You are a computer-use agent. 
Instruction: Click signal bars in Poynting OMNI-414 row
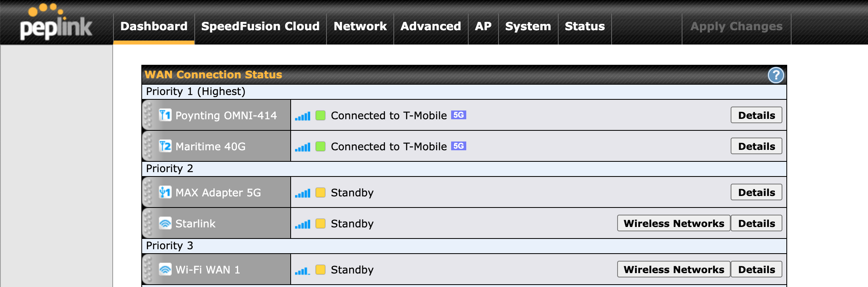(x=303, y=116)
